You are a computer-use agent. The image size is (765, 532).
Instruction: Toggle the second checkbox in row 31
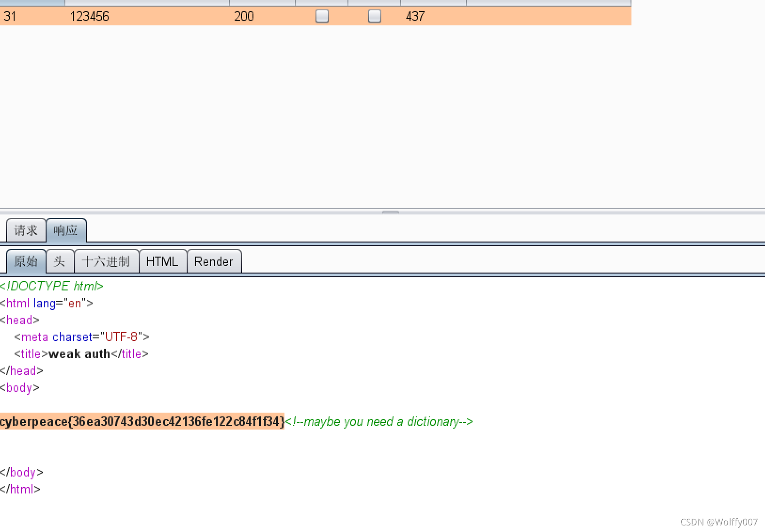click(375, 16)
